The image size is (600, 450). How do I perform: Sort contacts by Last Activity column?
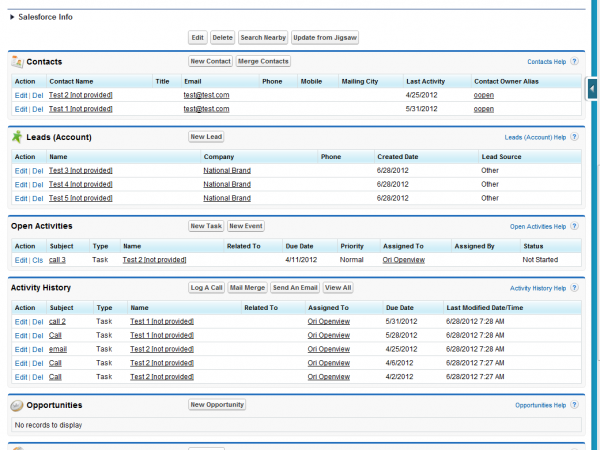coord(426,82)
